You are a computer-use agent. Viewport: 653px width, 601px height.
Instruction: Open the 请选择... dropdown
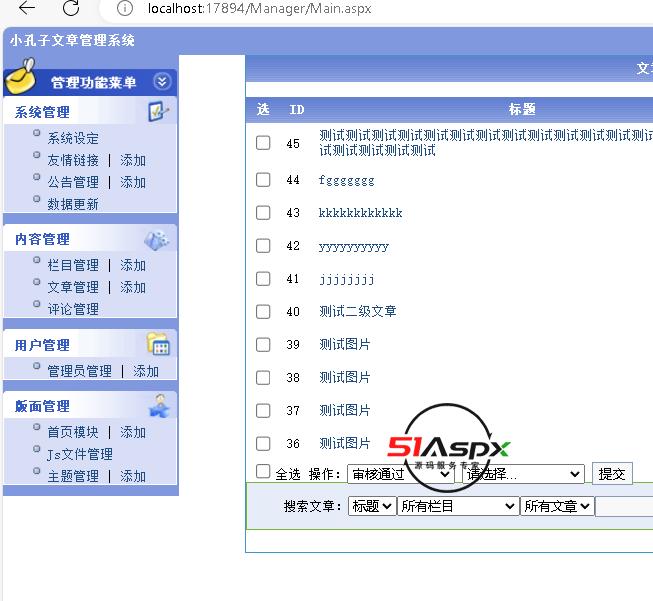click(523, 474)
